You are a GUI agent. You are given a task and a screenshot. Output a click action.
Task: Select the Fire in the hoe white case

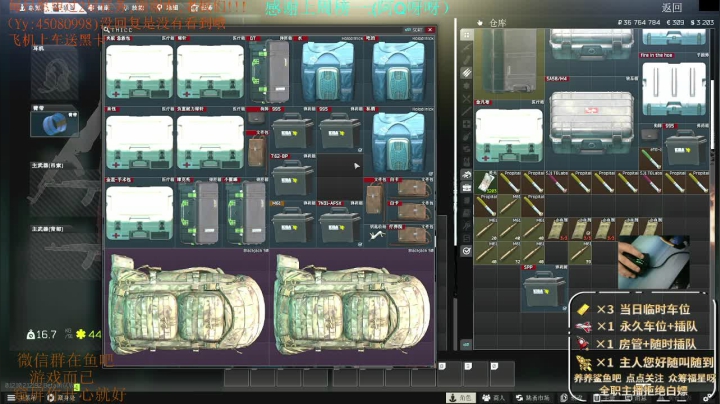pos(674,87)
